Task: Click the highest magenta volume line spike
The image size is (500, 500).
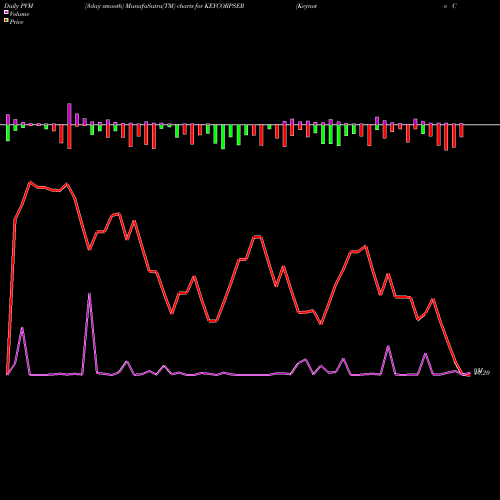Action: pyautogui.click(x=89, y=294)
